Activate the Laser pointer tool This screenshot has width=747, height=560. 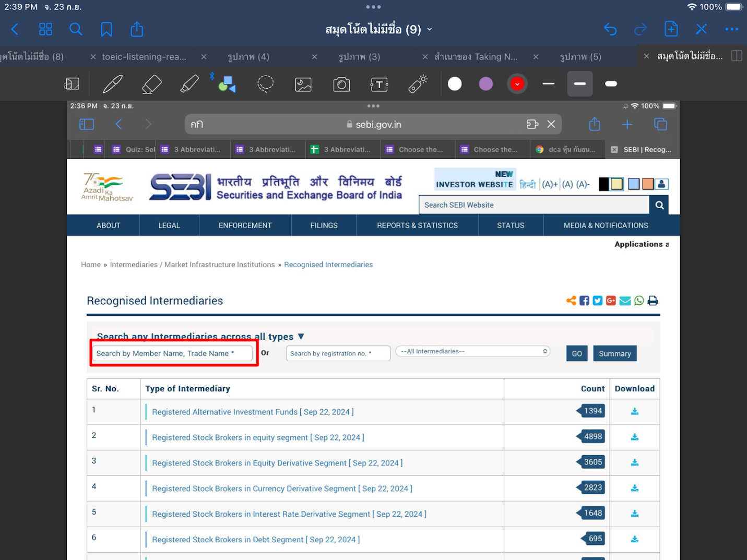(x=418, y=84)
